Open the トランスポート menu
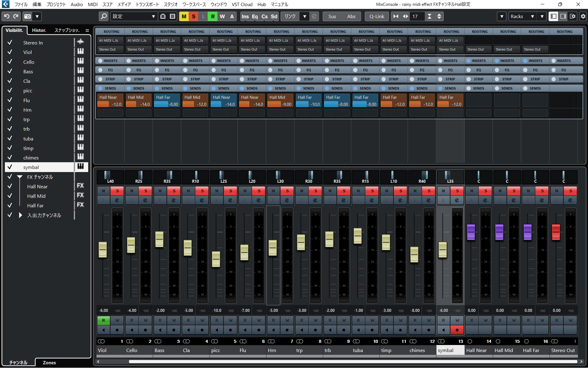The height and width of the screenshot is (368, 588). (147, 4)
